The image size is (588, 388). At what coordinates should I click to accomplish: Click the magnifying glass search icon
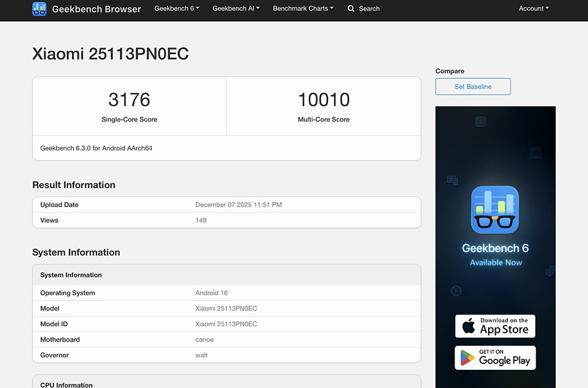click(x=351, y=9)
